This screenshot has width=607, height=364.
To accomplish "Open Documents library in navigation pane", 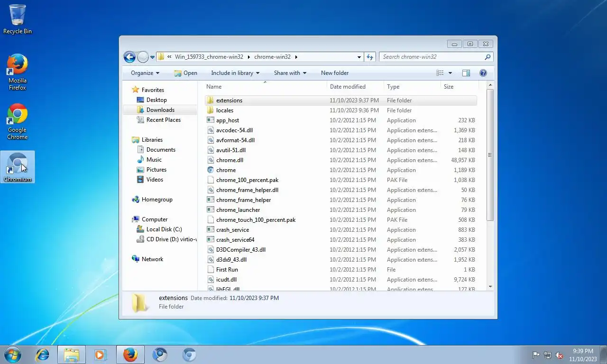I will (161, 150).
